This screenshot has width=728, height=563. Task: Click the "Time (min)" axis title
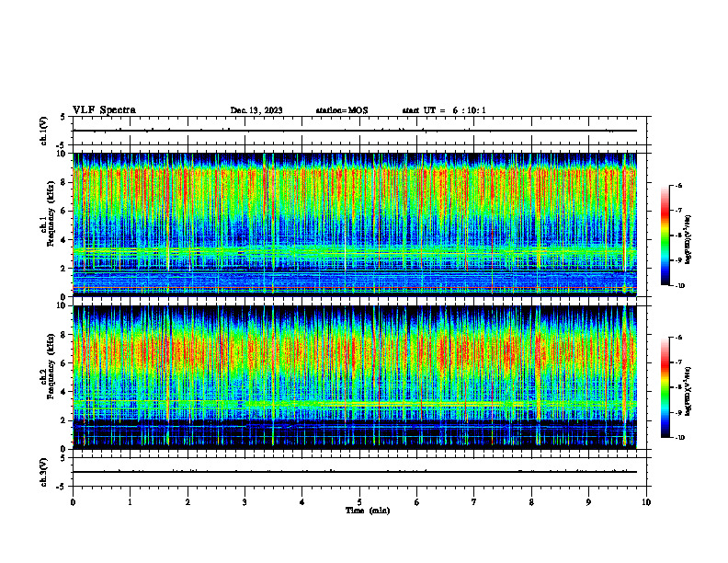point(368,511)
